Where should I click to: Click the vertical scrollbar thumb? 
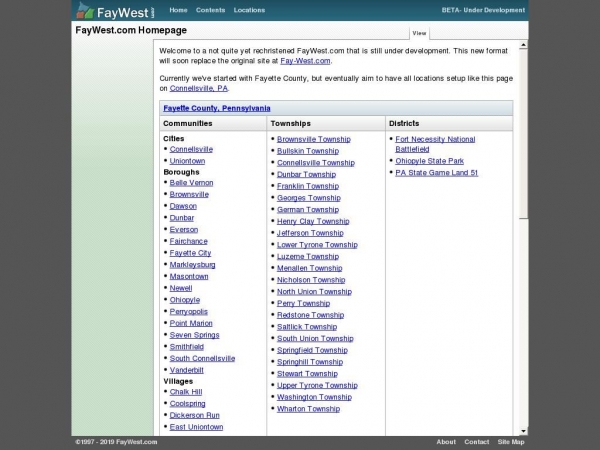click(x=523, y=134)
